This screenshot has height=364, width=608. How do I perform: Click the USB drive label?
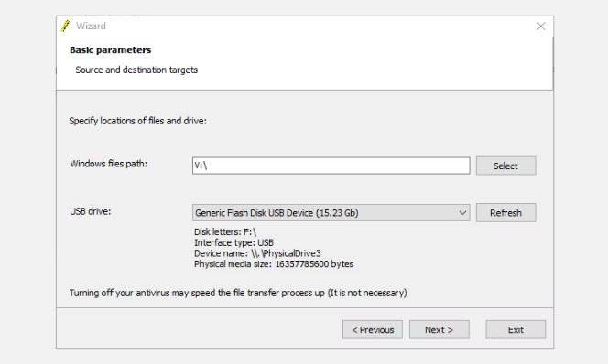(91, 211)
